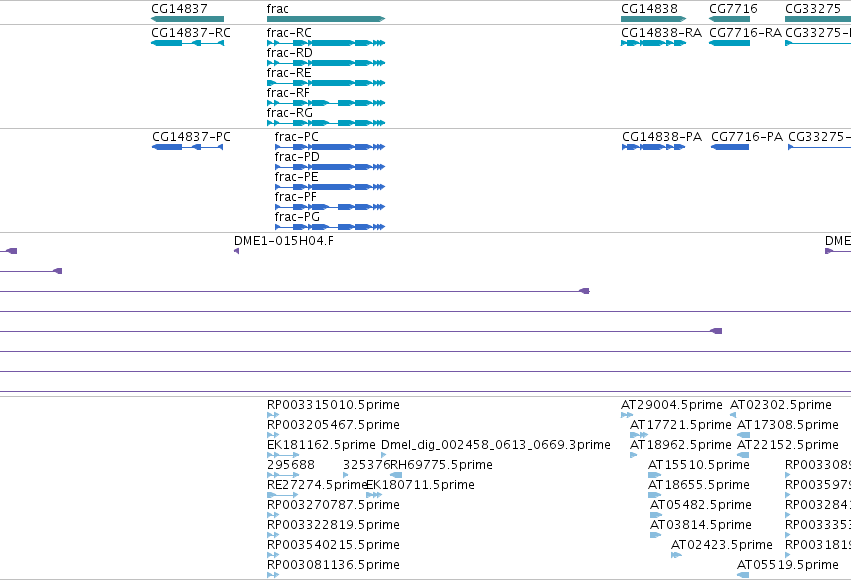Select frac-PF protein label
Viewport: 851px width, 580px height.
click(295, 197)
